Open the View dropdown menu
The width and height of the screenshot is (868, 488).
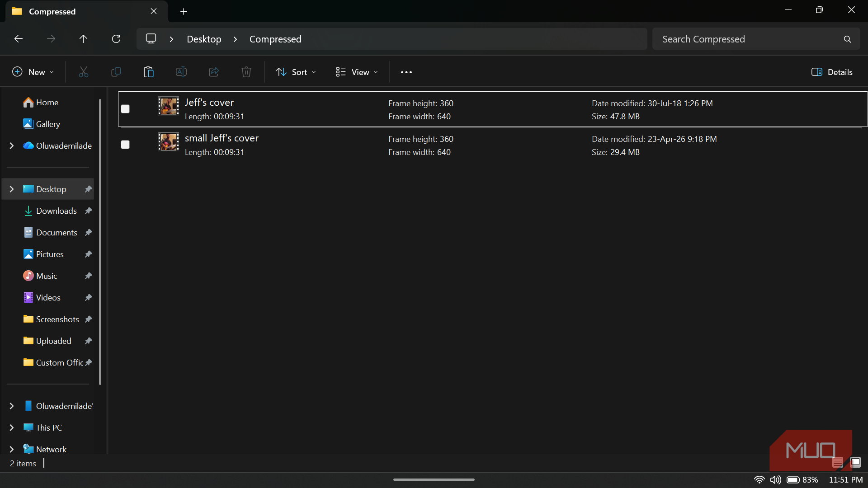[x=357, y=72]
